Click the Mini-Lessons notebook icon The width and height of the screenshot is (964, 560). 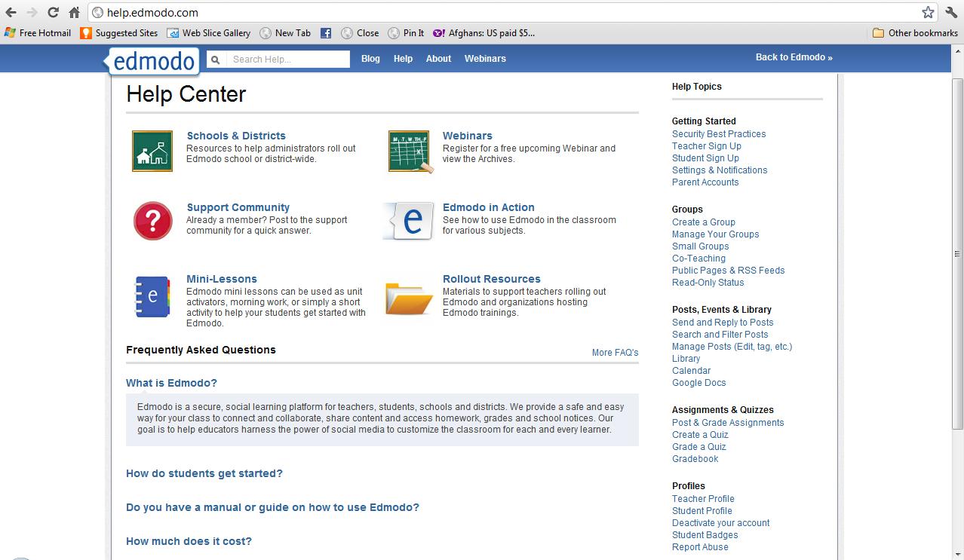[x=153, y=297]
